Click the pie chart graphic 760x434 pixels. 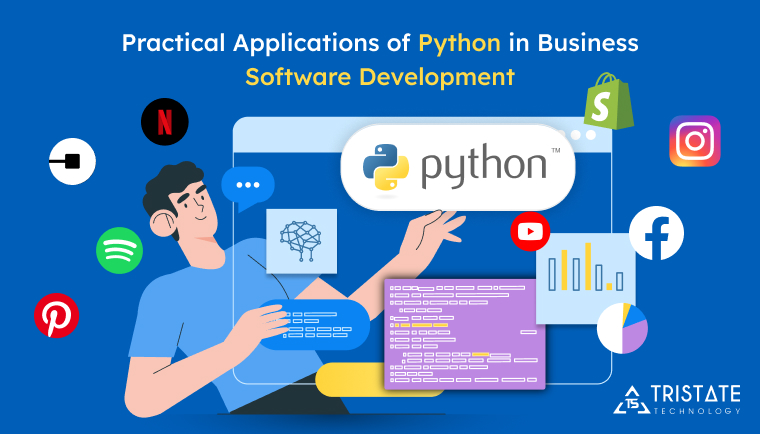tap(622, 328)
